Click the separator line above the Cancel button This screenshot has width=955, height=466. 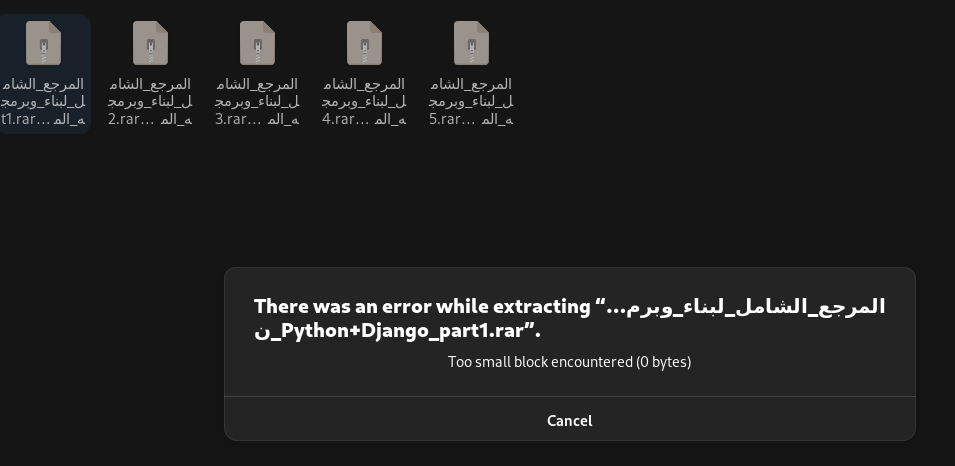[569, 397]
